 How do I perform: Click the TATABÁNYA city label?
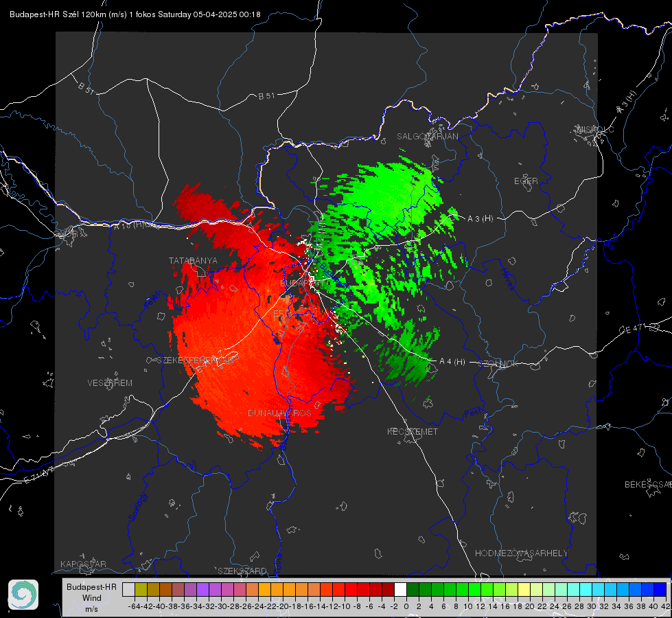193,261
